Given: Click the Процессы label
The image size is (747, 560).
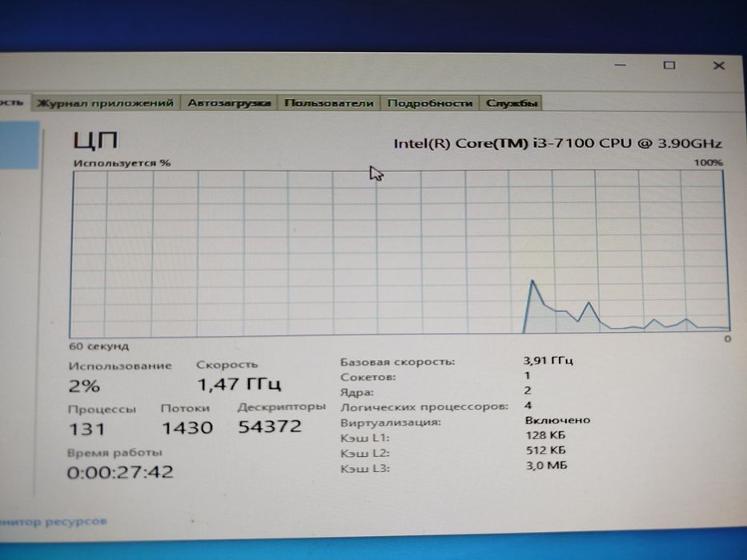Looking at the screenshot, I should (102, 410).
